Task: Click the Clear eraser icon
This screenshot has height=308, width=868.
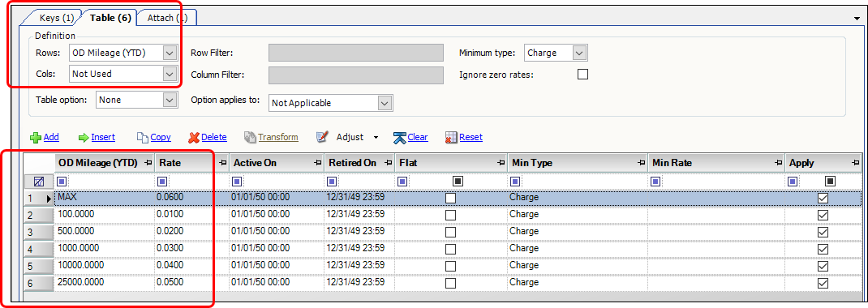Action: 400,137
